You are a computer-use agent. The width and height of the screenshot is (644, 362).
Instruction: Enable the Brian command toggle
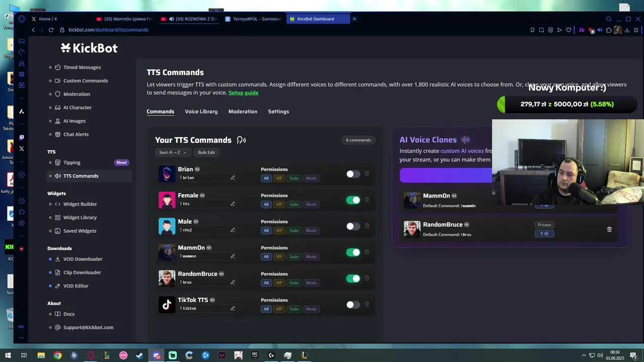[x=353, y=174]
